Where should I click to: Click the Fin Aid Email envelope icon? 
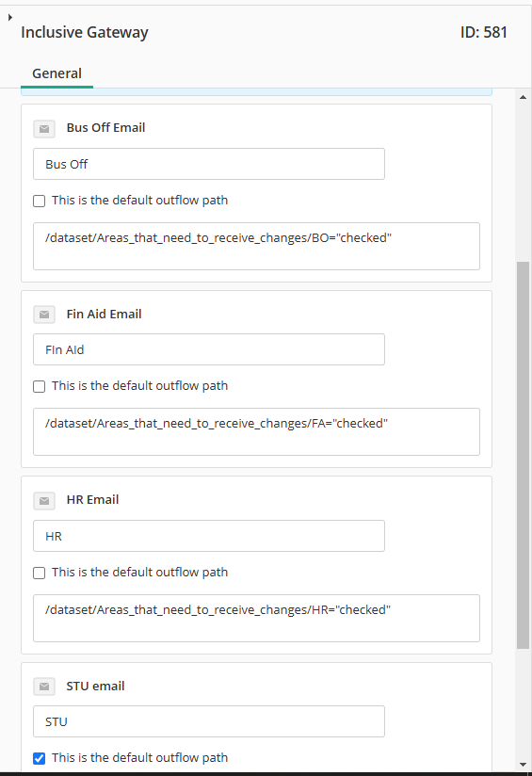coord(44,315)
